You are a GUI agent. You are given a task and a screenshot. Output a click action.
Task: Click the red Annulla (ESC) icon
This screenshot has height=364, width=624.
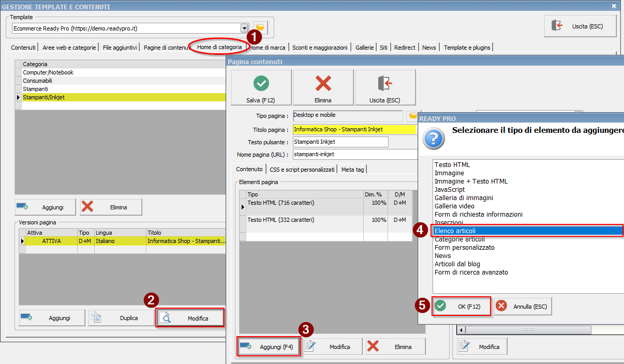click(501, 306)
